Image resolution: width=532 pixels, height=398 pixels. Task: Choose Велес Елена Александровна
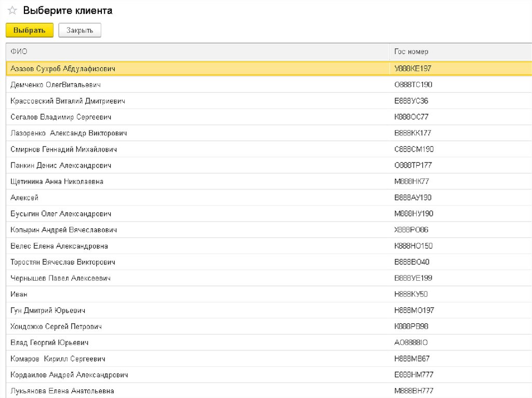59,245
